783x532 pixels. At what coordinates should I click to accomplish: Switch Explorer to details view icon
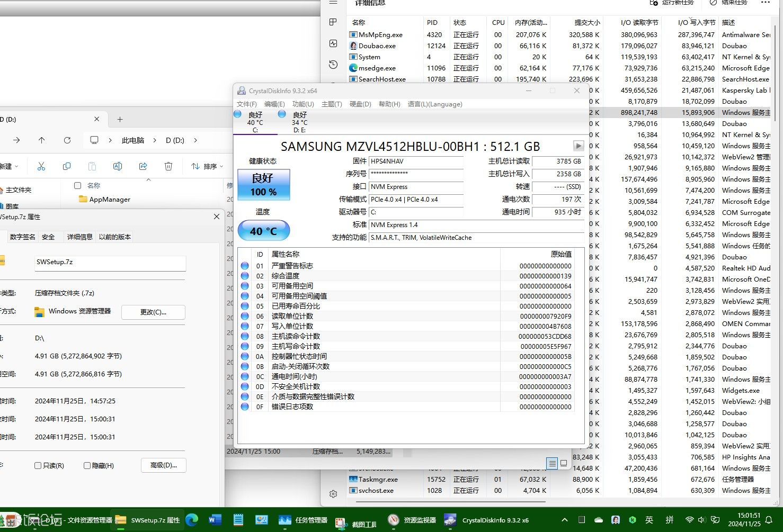(x=552, y=463)
